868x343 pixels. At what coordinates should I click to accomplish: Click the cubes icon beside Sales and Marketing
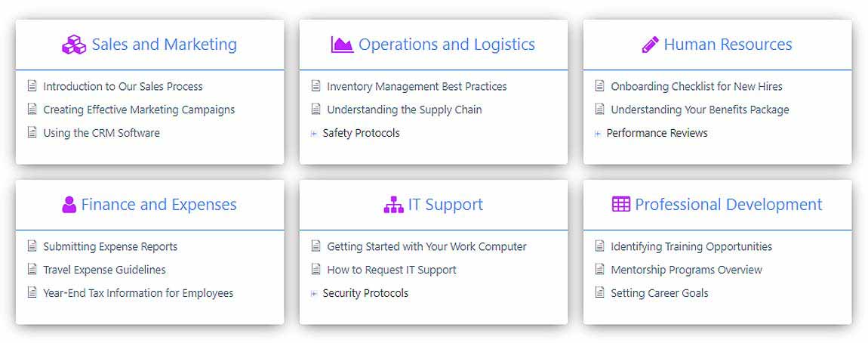point(74,45)
